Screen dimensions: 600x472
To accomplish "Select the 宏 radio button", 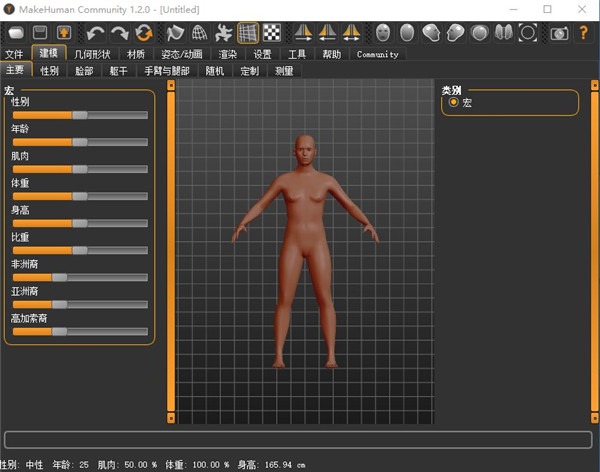I will pos(454,103).
